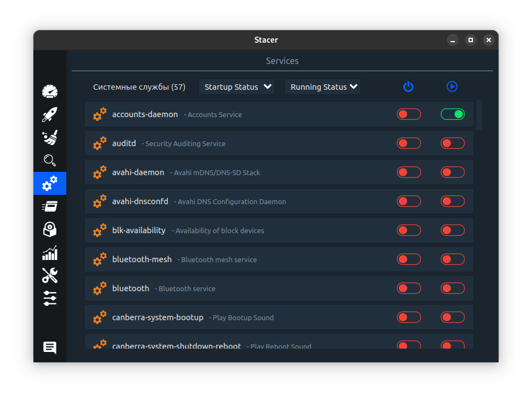Enable bluetooth-mesh at startup
This screenshot has width=532, height=399.
coord(409,259)
